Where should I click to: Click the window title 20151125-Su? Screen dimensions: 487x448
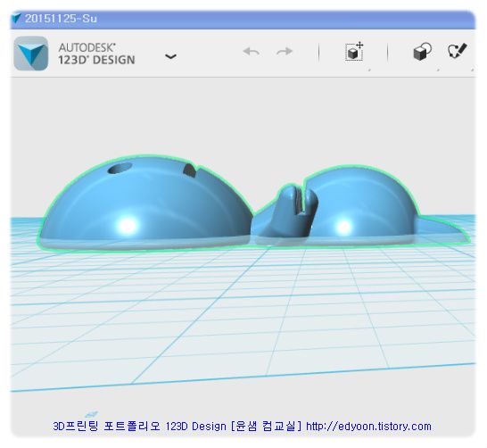point(61,19)
